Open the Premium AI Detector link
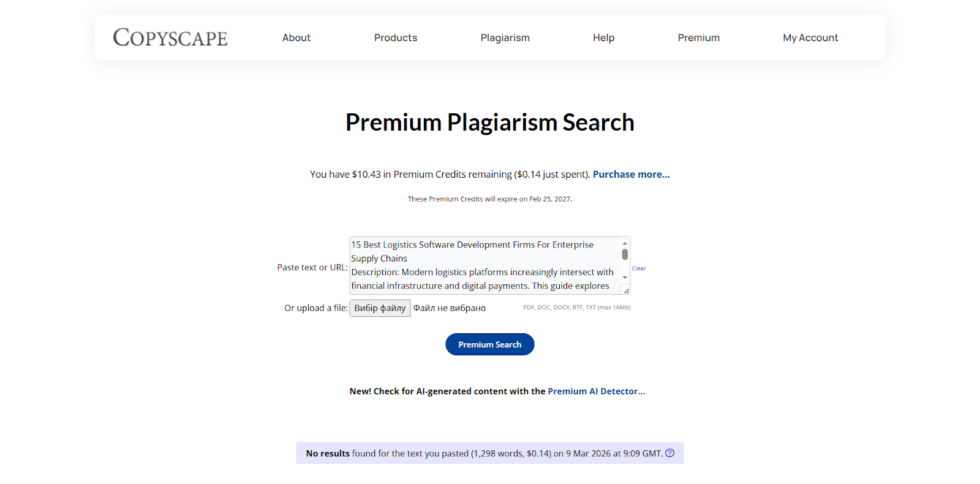Screen dimensions: 980x484 [596, 391]
